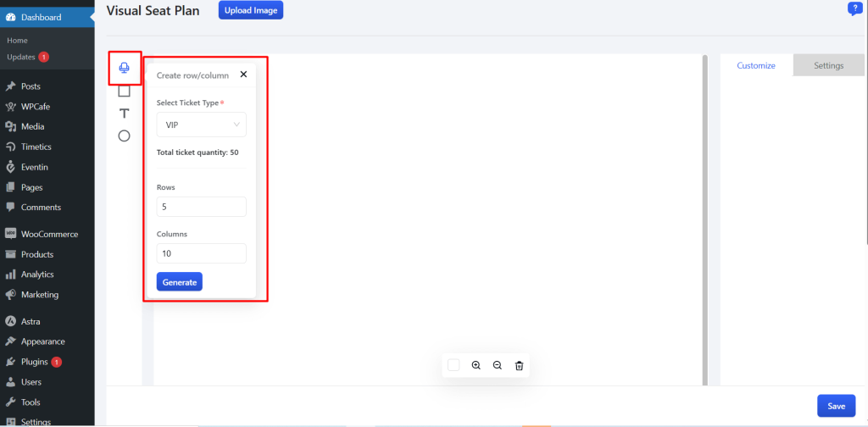The width and height of the screenshot is (868, 427).
Task: Click the Marketing megaphone icon
Action: (10, 295)
